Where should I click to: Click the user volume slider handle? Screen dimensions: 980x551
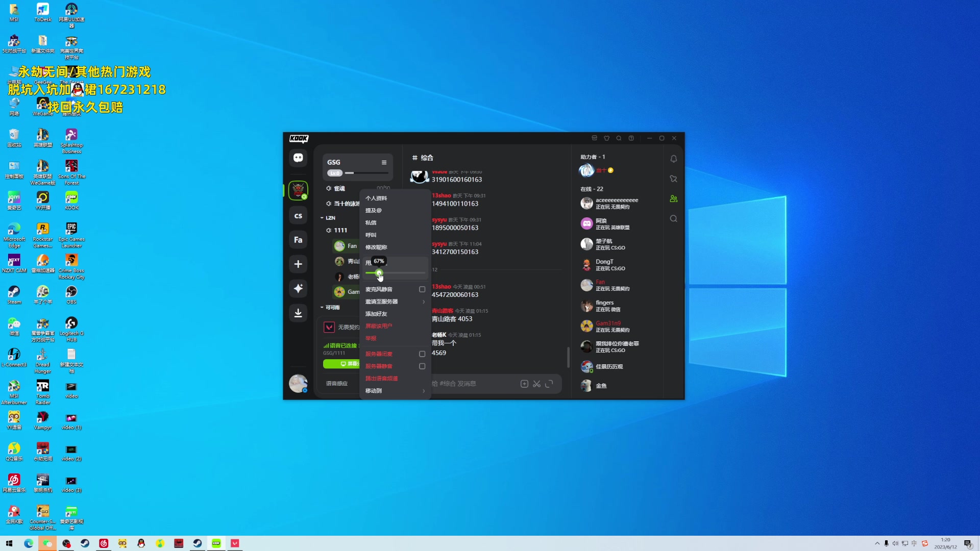[379, 273]
